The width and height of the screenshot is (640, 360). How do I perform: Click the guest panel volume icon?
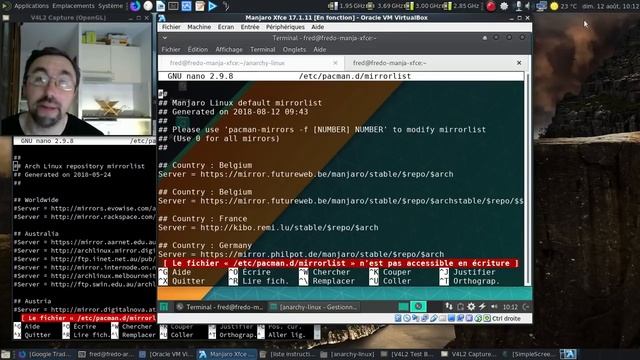coord(494,307)
